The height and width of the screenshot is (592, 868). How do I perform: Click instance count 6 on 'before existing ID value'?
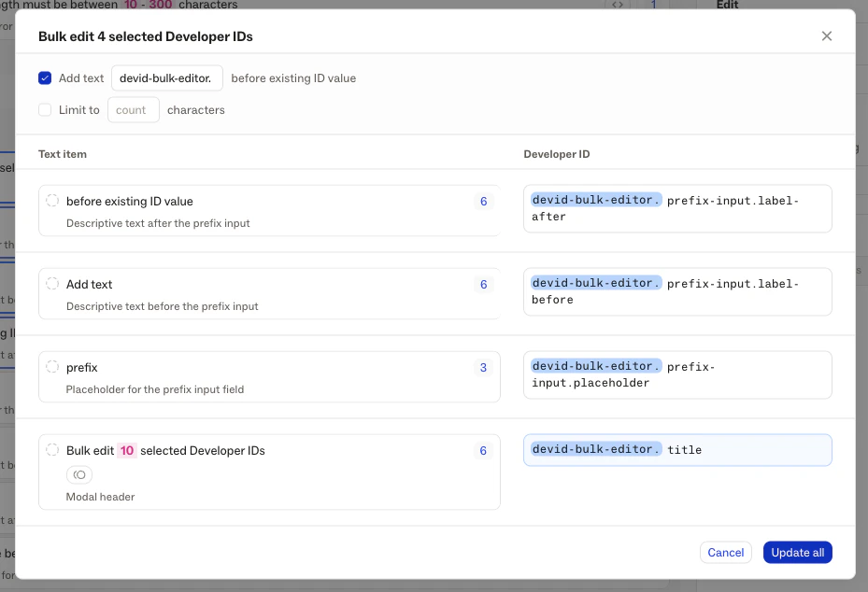(483, 202)
